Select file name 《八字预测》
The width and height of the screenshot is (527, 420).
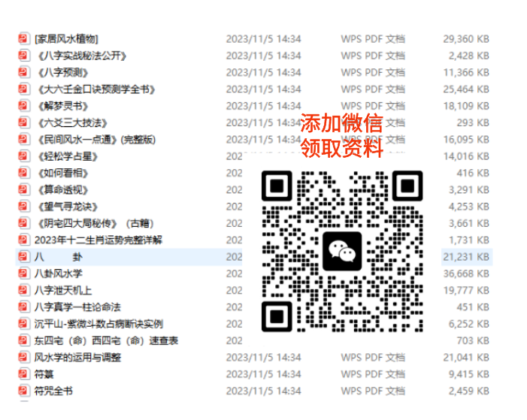coord(63,73)
